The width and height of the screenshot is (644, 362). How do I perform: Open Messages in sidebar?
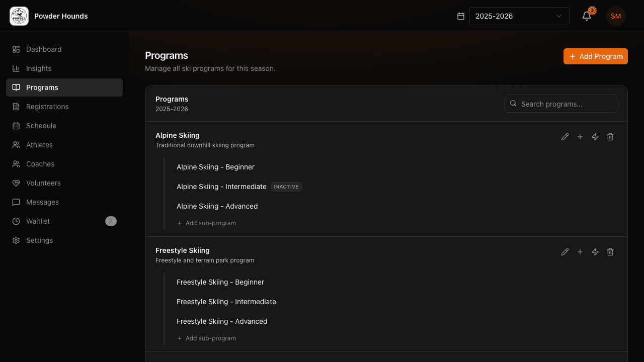click(x=64, y=202)
